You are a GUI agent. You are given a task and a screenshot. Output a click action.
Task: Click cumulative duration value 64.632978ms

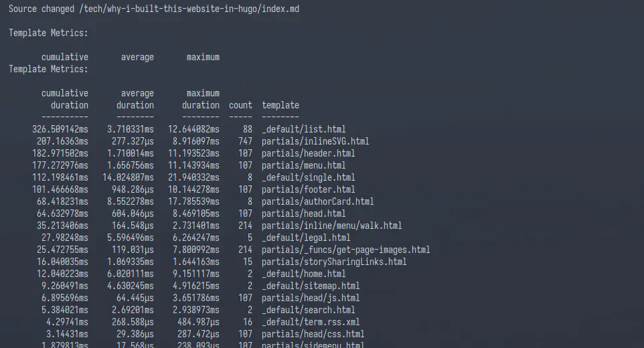pos(62,213)
